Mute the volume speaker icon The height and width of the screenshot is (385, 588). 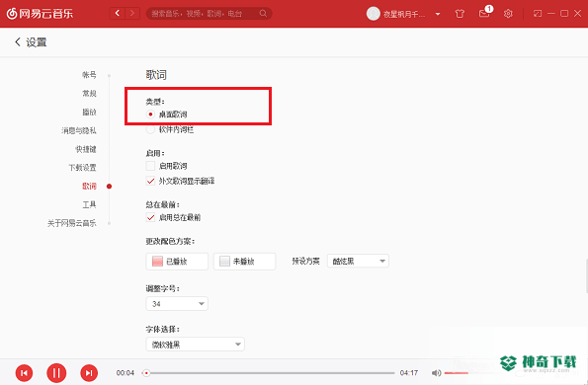(x=436, y=373)
